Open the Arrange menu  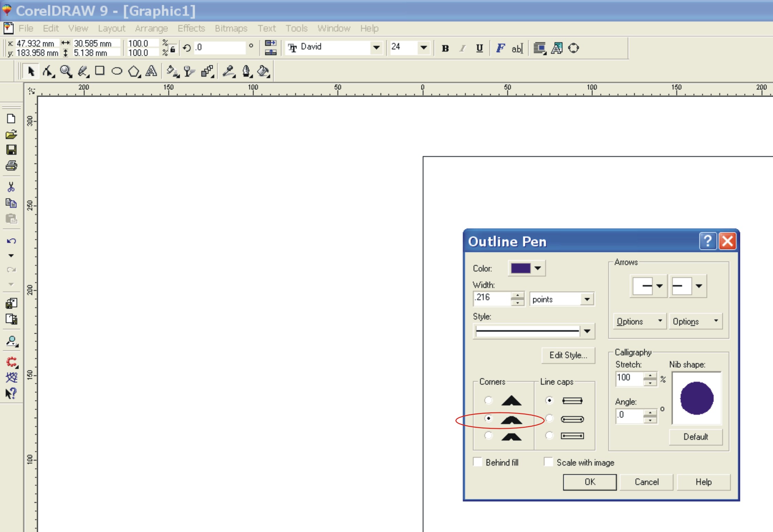coord(151,28)
